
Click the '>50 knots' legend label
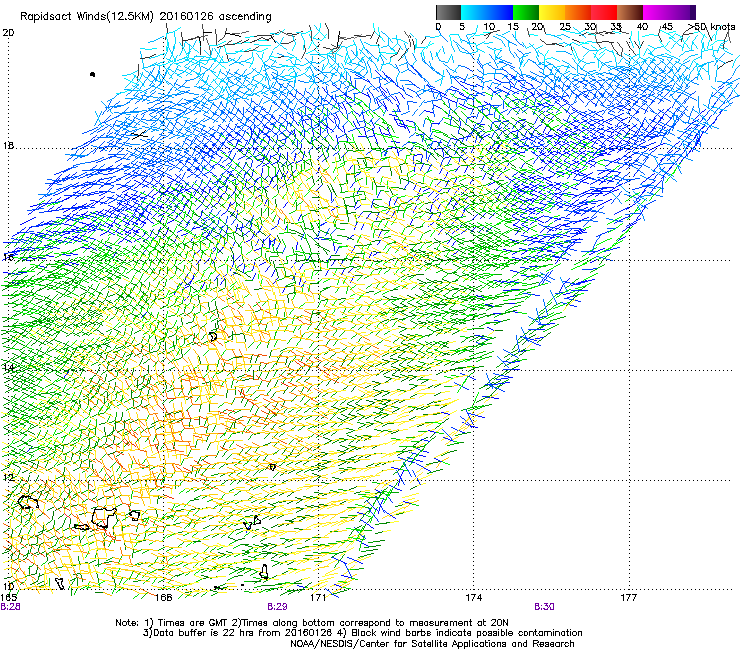pos(712,27)
